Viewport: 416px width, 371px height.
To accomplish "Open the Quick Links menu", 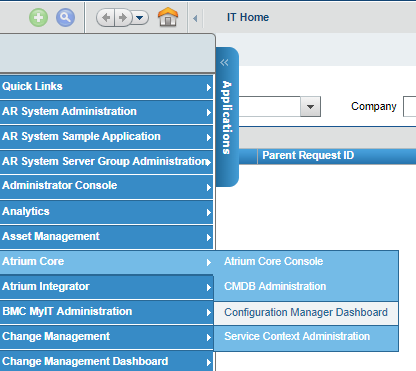I will [x=106, y=87].
